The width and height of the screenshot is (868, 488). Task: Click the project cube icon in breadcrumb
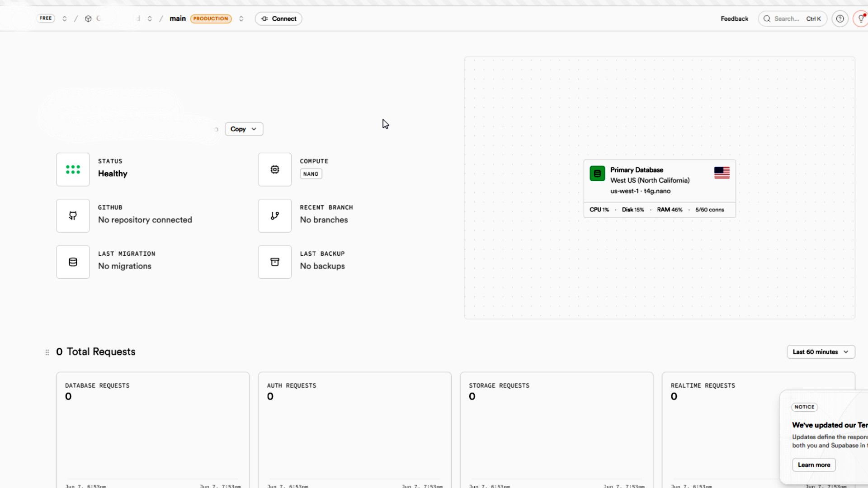coord(88,19)
